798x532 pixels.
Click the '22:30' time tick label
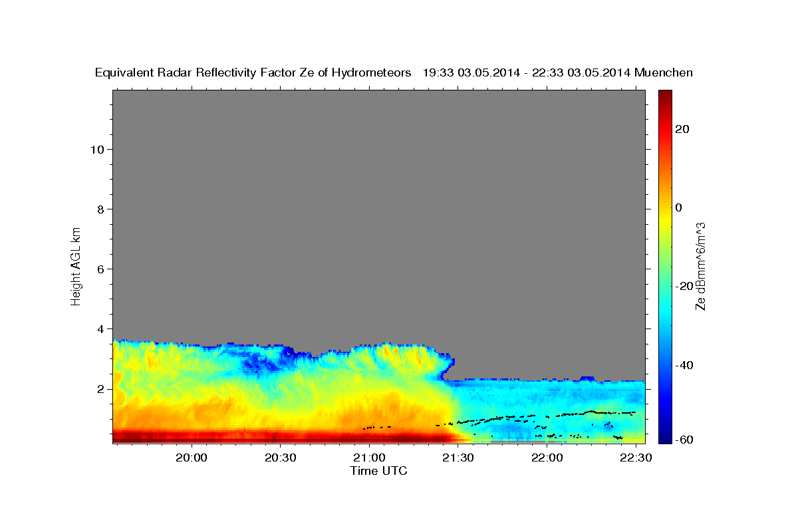click(636, 458)
